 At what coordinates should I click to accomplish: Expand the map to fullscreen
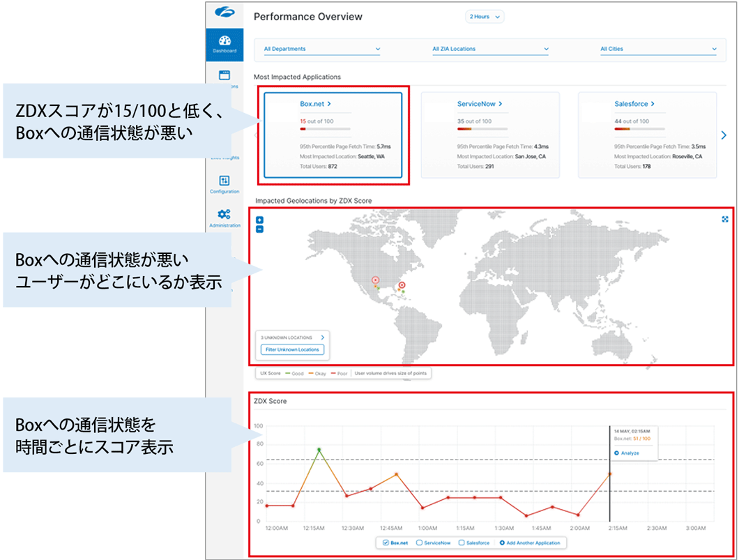click(x=725, y=219)
